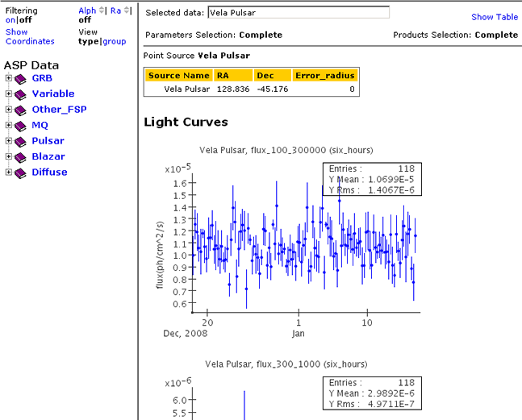Image resolution: width=522 pixels, height=420 pixels.
Task: Click the -45.176 Dec value
Action: point(273,89)
